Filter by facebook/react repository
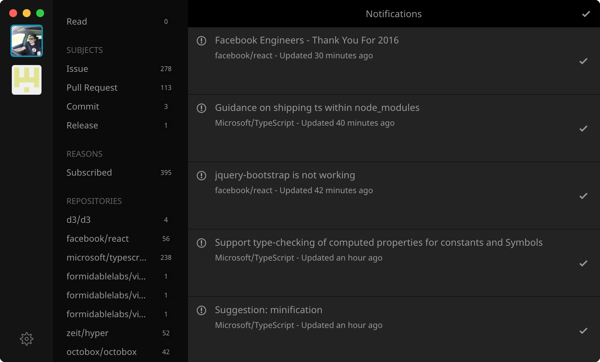The height and width of the screenshot is (362, 600). coord(119,239)
